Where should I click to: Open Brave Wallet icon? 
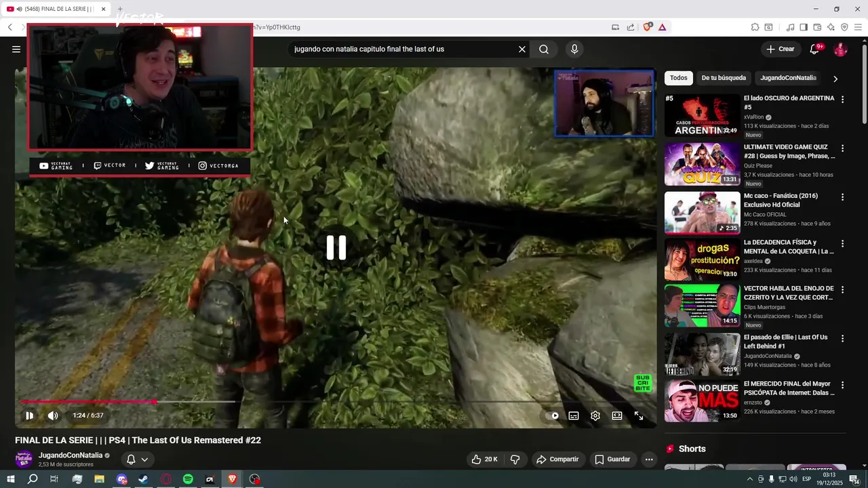(x=817, y=27)
